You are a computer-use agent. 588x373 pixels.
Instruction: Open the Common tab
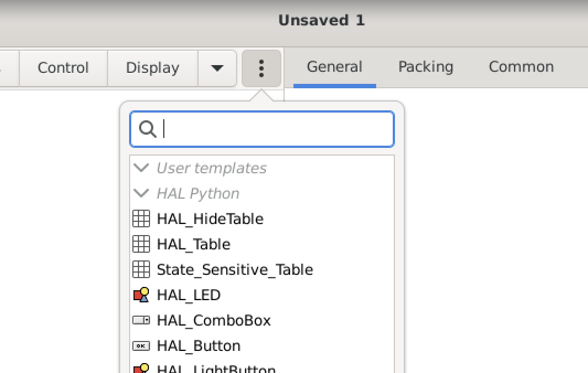[x=521, y=67]
